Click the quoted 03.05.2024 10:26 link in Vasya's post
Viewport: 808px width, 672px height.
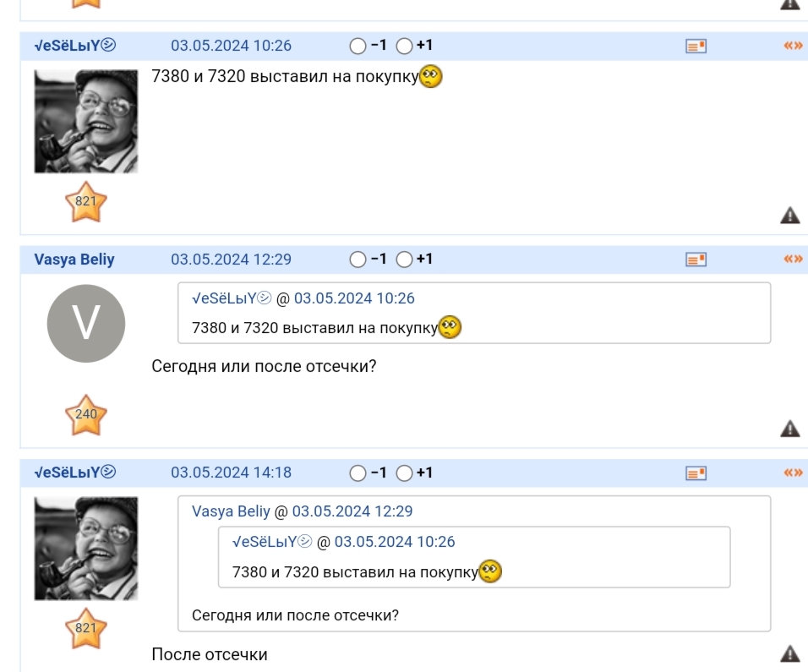pyautogui.click(x=354, y=298)
